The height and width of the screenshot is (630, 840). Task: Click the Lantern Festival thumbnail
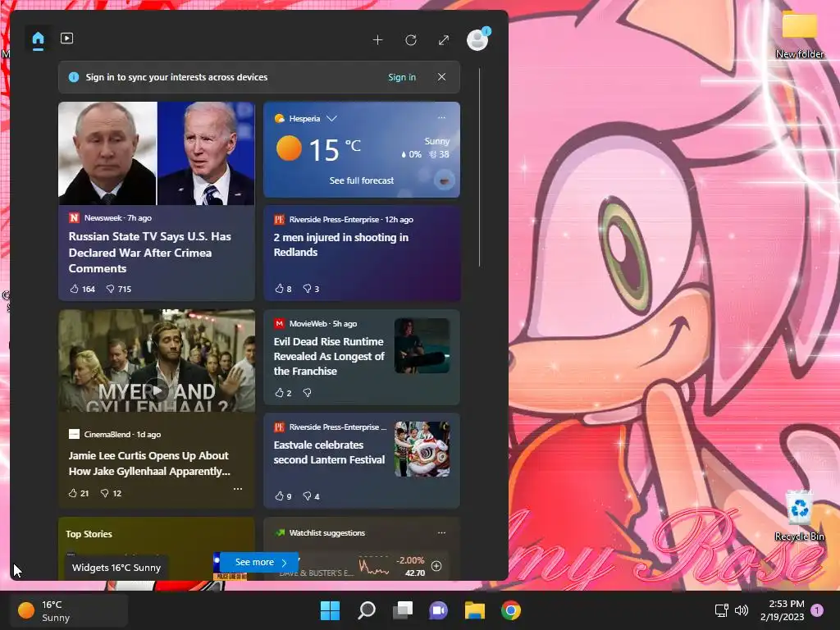click(422, 449)
